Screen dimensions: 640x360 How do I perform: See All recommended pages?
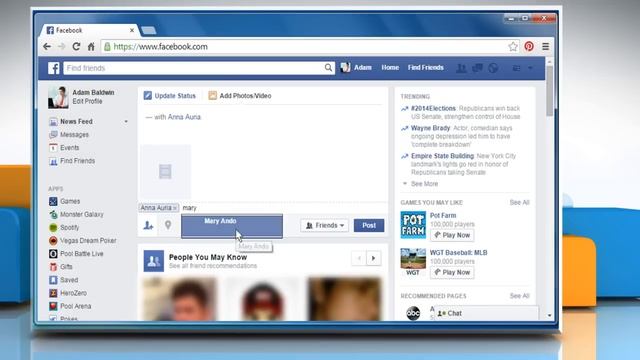[519, 296]
